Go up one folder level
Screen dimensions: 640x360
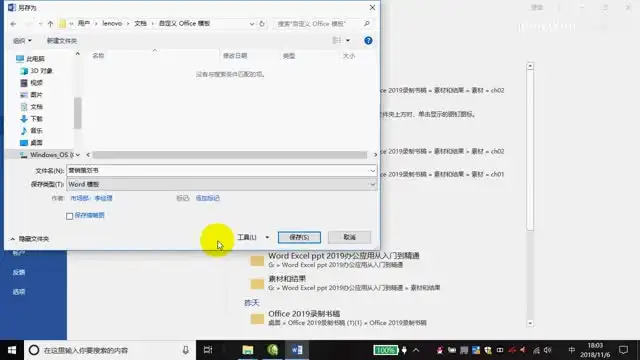[50, 24]
